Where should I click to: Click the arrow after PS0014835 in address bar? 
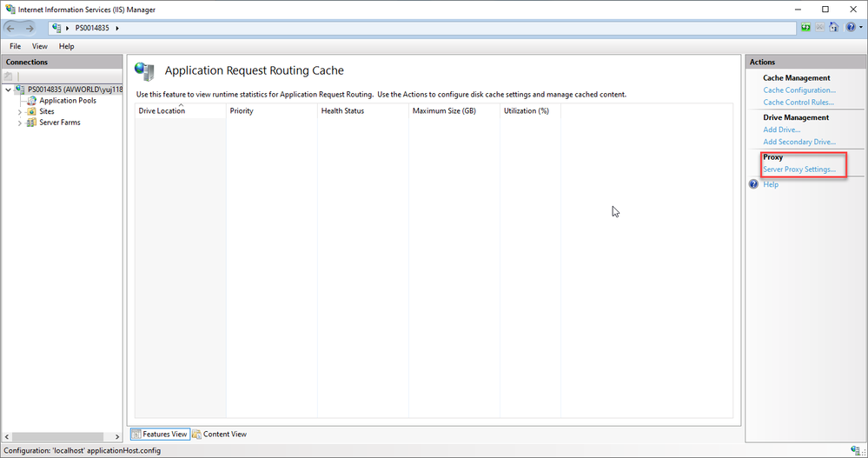117,28
